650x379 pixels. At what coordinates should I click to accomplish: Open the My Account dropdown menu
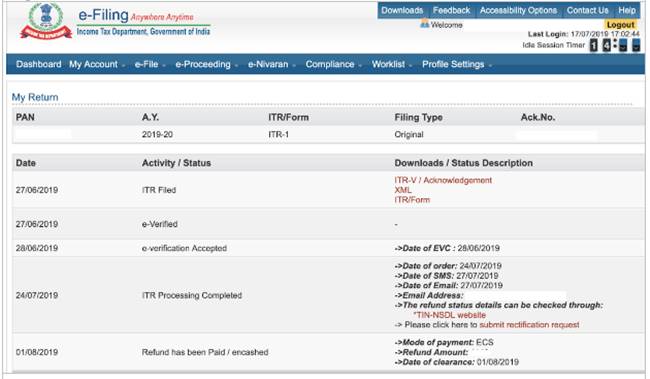[x=97, y=64]
